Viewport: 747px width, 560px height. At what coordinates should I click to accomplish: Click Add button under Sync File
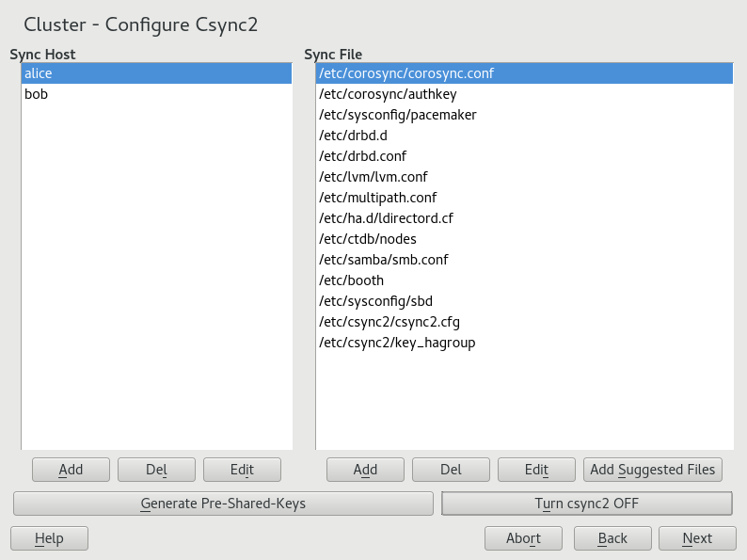tap(365, 470)
